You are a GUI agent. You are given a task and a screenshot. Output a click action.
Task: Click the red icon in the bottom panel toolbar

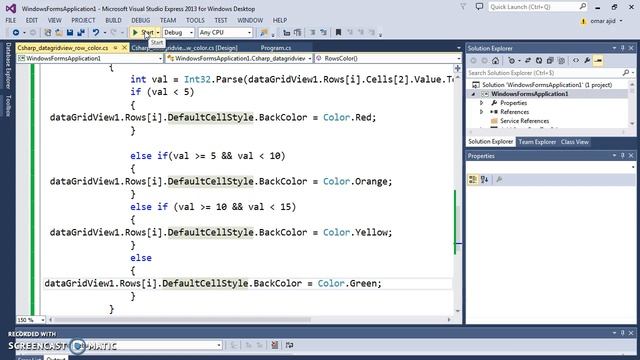pos(275,345)
